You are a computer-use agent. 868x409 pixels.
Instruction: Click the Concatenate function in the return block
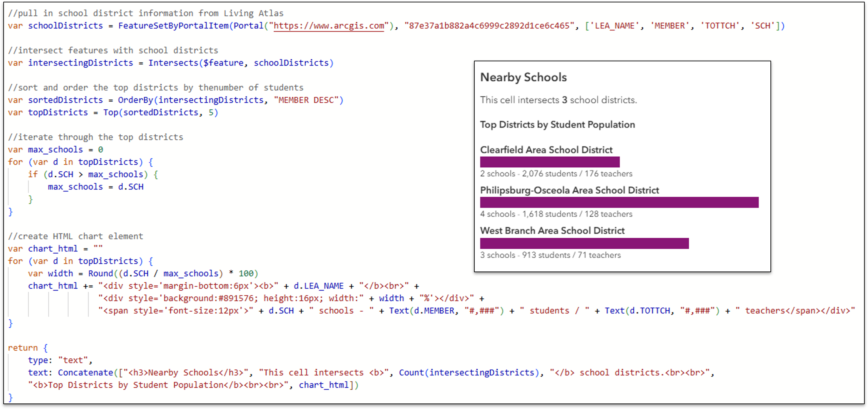pos(85,372)
